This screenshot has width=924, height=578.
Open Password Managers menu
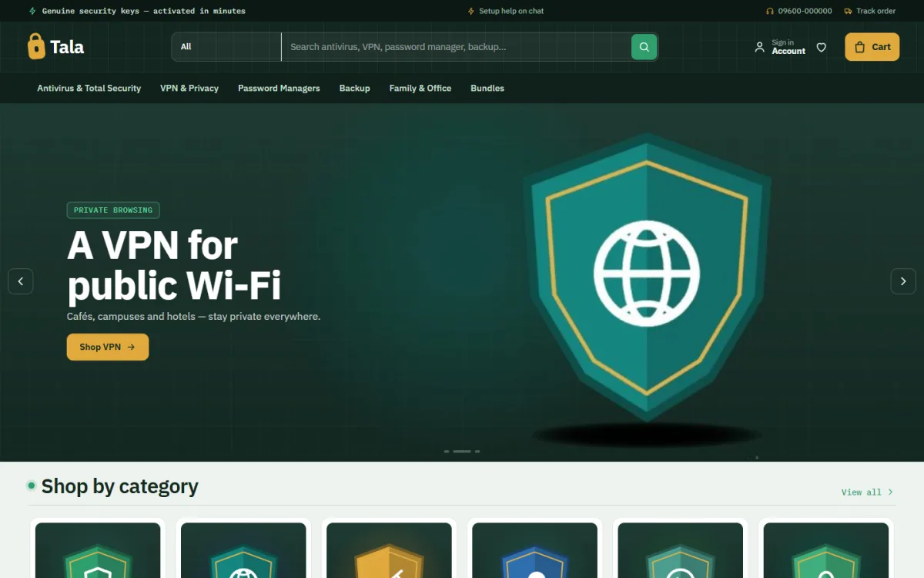[279, 88]
